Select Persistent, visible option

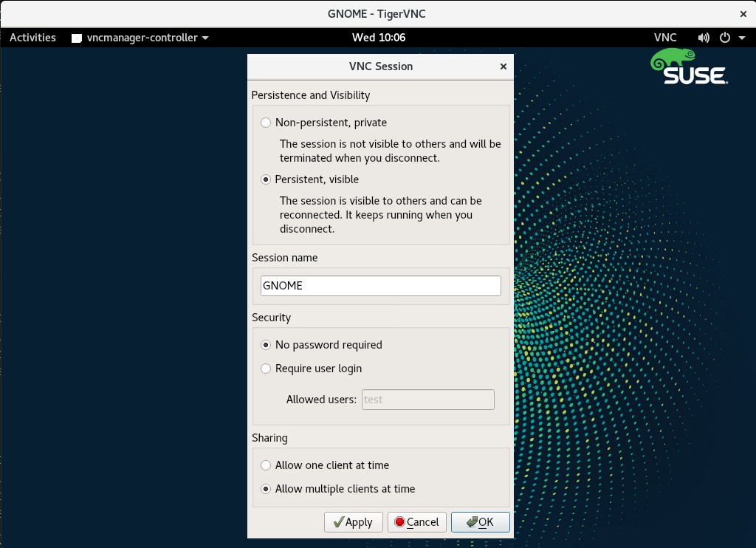click(x=266, y=179)
